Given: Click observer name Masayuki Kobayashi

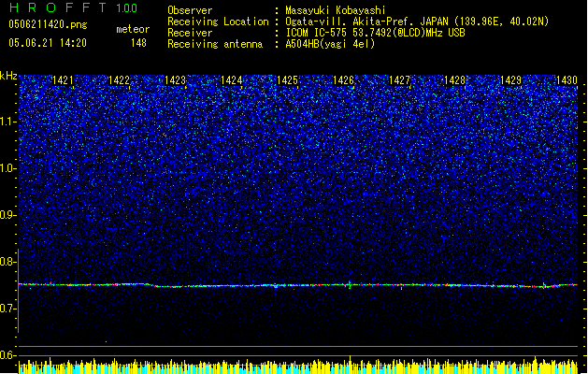Looking at the screenshot, I should [x=336, y=10].
